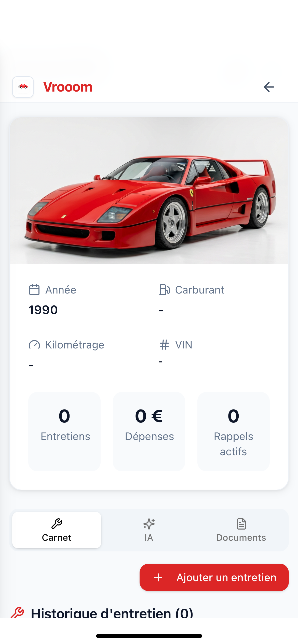
Task: Tap the Historique d'entretien heading
Action: tap(112, 613)
